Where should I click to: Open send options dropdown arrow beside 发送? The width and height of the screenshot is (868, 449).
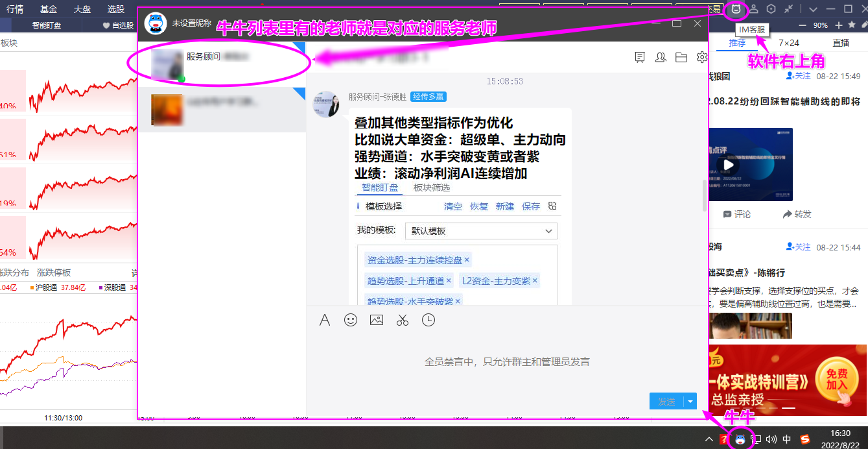coord(690,402)
